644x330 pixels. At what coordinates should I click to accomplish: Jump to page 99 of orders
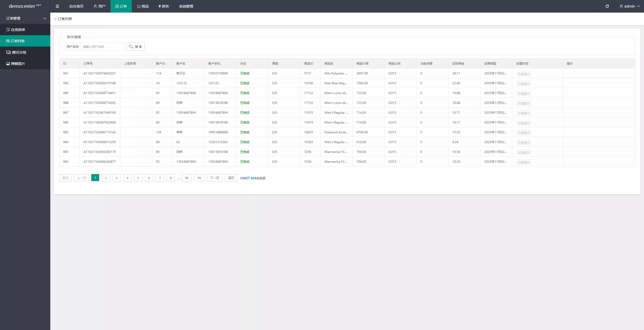pos(199,178)
